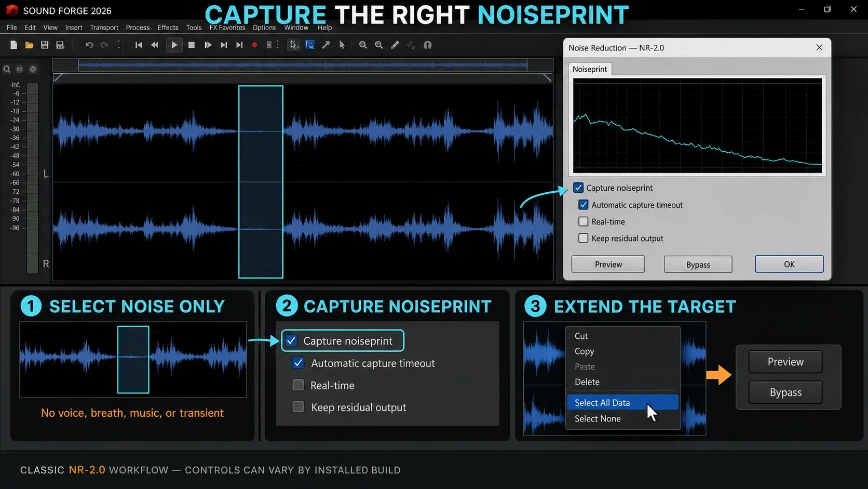Toggle Capture noiseprint in Noise Reduction dialog
868x489 pixels.
pos(578,188)
